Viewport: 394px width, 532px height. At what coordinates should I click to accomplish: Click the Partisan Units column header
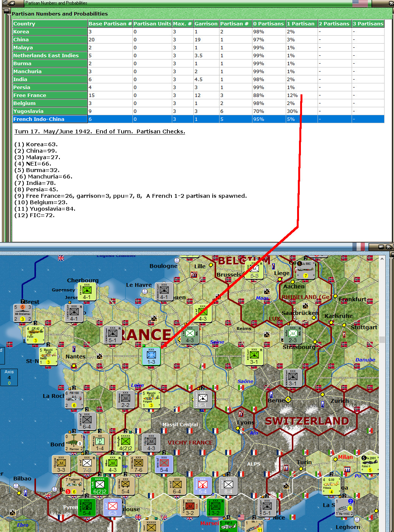[x=153, y=23]
